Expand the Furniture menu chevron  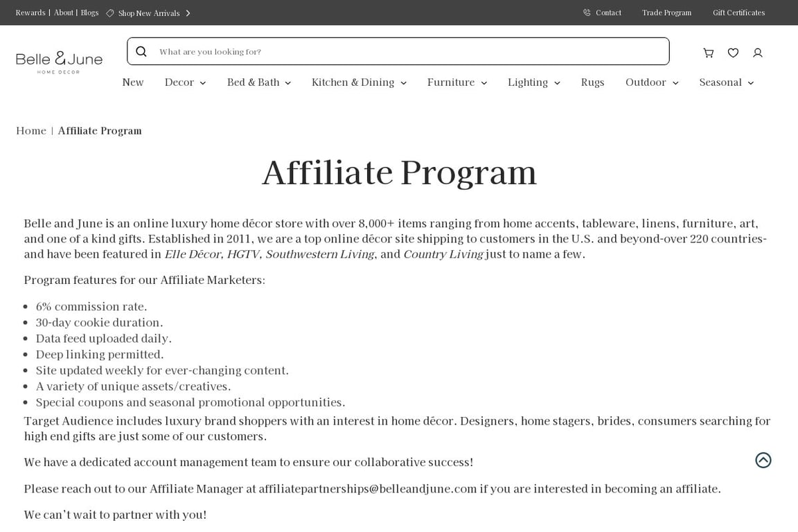[x=484, y=83]
